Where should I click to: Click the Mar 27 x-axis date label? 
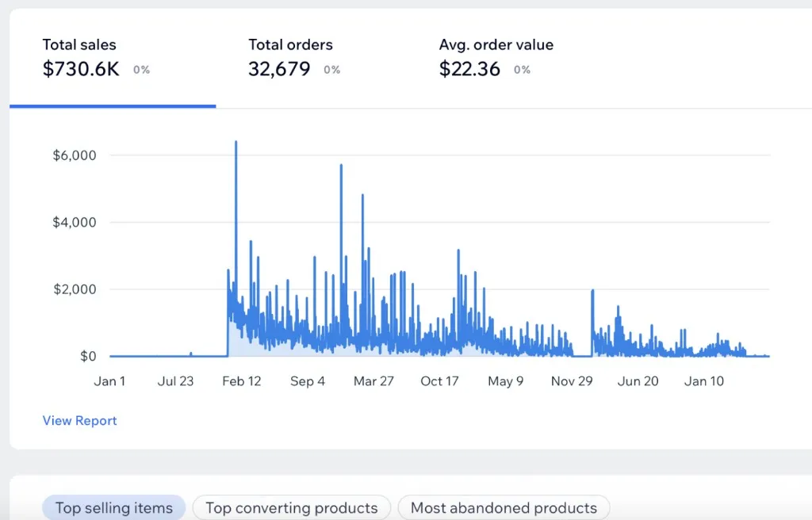pos(373,381)
